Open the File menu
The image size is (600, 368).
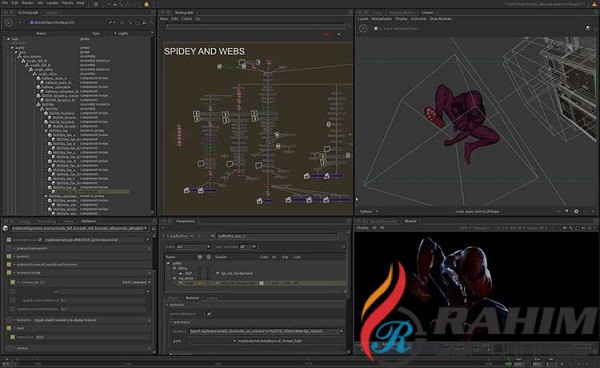click(5, 3)
